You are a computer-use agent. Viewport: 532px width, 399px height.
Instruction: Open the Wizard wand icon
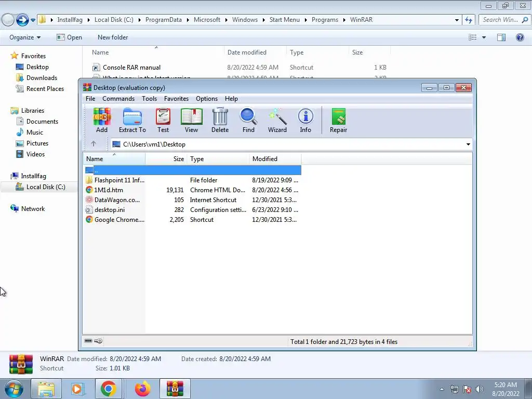(277, 120)
